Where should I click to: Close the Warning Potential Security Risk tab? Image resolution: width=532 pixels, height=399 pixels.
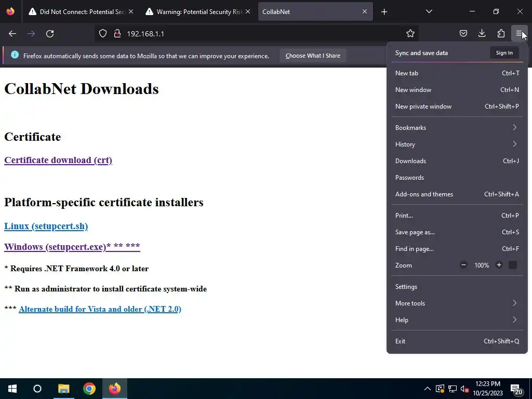(x=248, y=11)
